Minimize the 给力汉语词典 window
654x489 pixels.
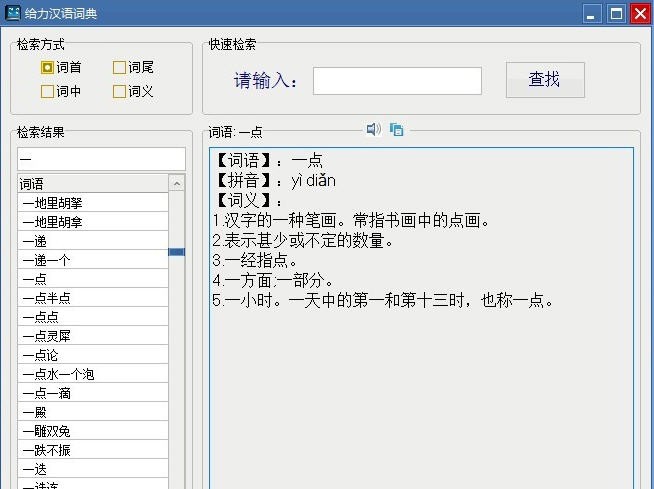(x=591, y=14)
